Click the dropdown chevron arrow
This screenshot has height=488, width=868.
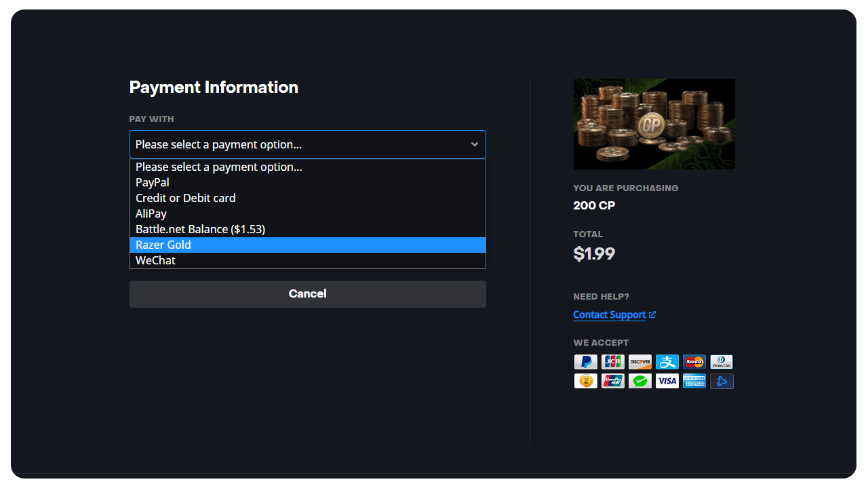click(475, 144)
